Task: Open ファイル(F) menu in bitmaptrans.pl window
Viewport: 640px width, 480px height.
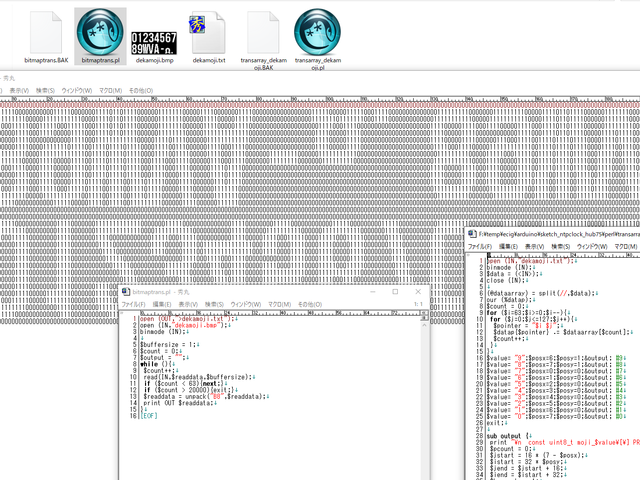Action: tap(134, 304)
